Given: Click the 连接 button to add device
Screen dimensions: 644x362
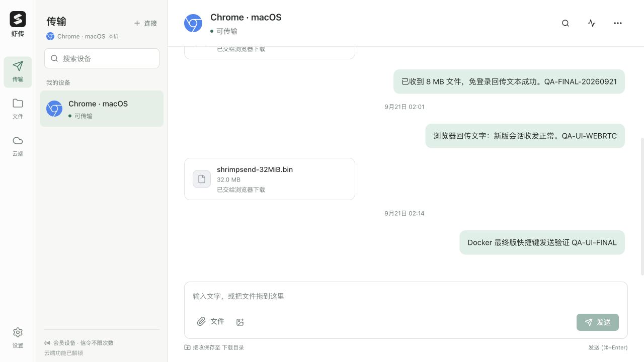Looking at the screenshot, I should 145,23.
